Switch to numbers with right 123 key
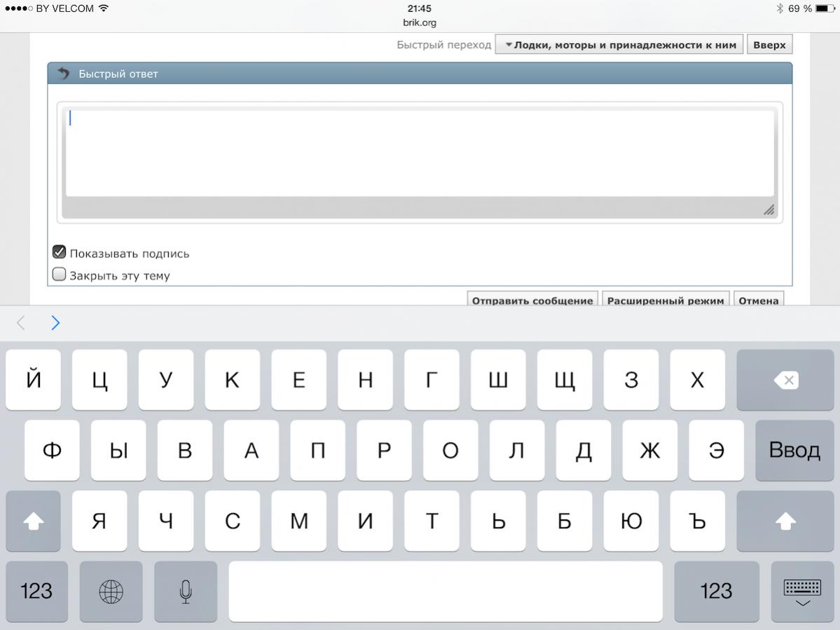 coord(715,591)
